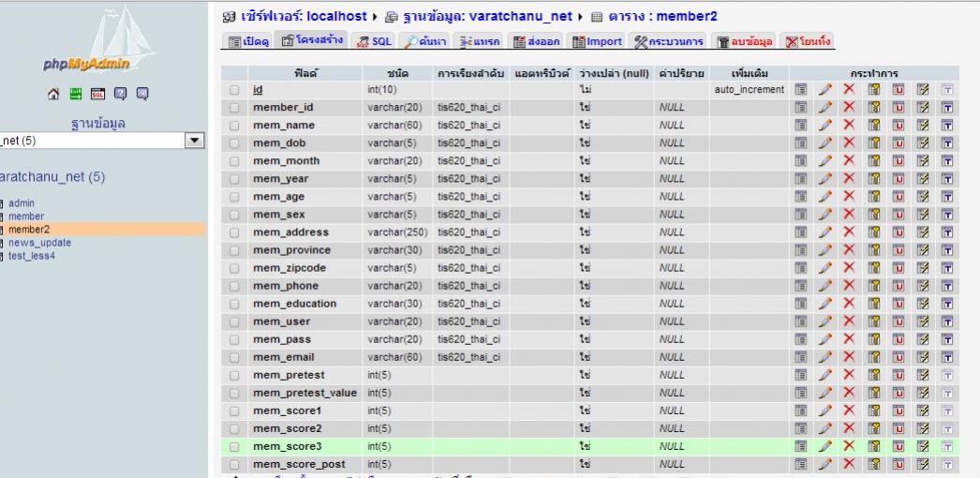Add index icon for mem_score1 field
980x478 pixels.
(923, 411)
